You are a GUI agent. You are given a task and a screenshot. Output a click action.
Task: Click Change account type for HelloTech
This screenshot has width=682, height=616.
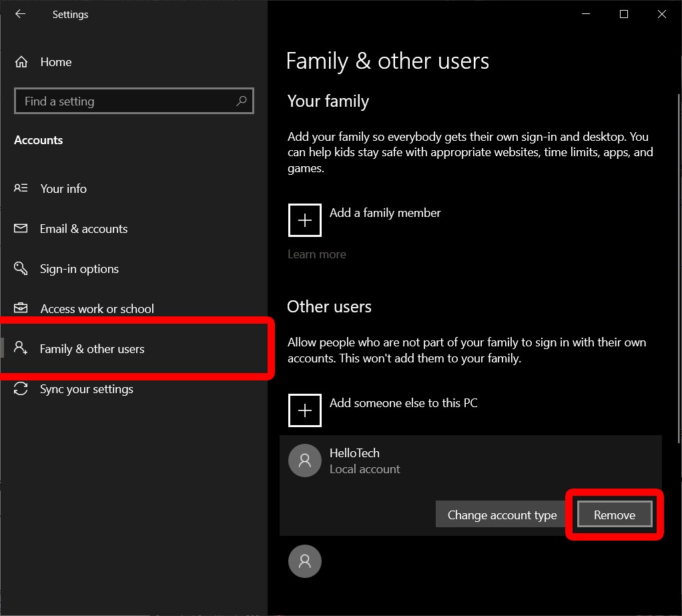501,515
